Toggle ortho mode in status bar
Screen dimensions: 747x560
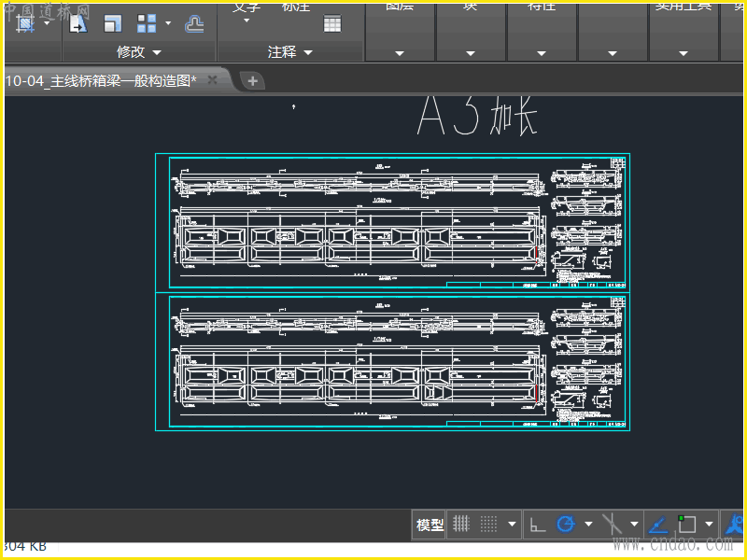pyautogui.click(x=538, y=525)
